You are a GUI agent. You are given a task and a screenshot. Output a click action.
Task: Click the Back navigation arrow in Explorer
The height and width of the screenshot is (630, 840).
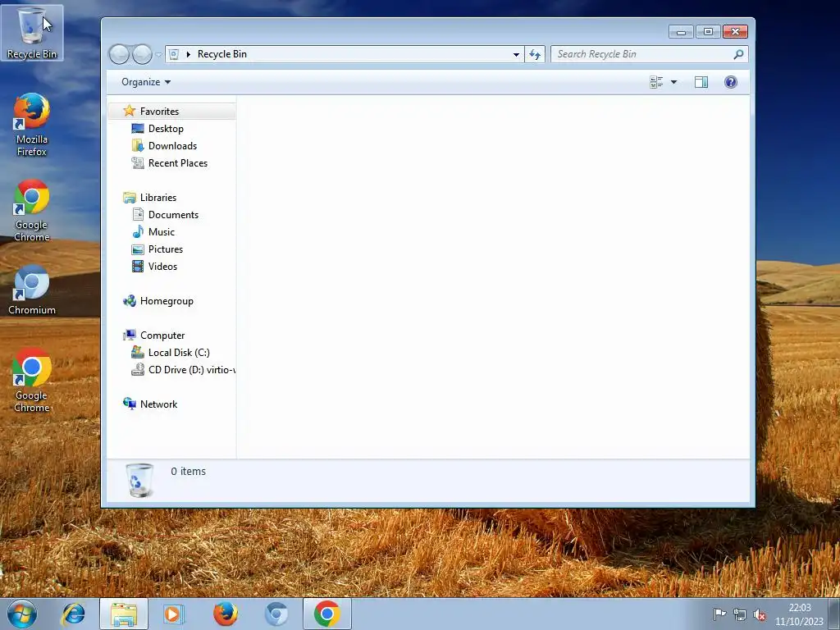tap(119, 54)
